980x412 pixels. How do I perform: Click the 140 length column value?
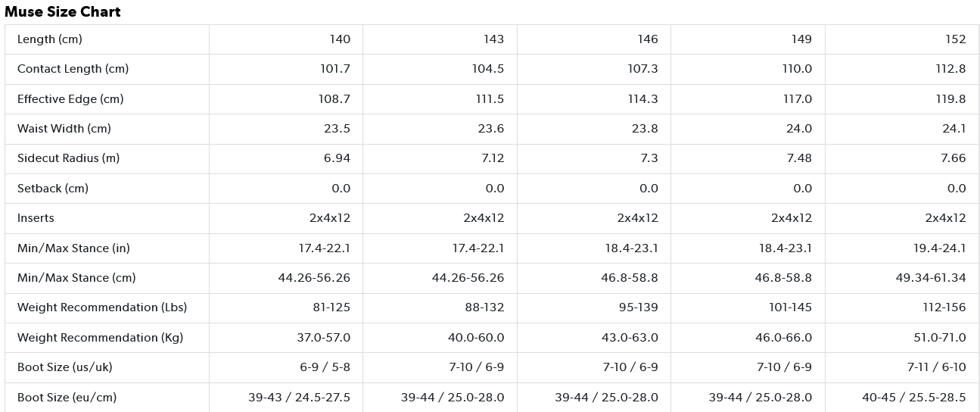(x=340, y=39)
